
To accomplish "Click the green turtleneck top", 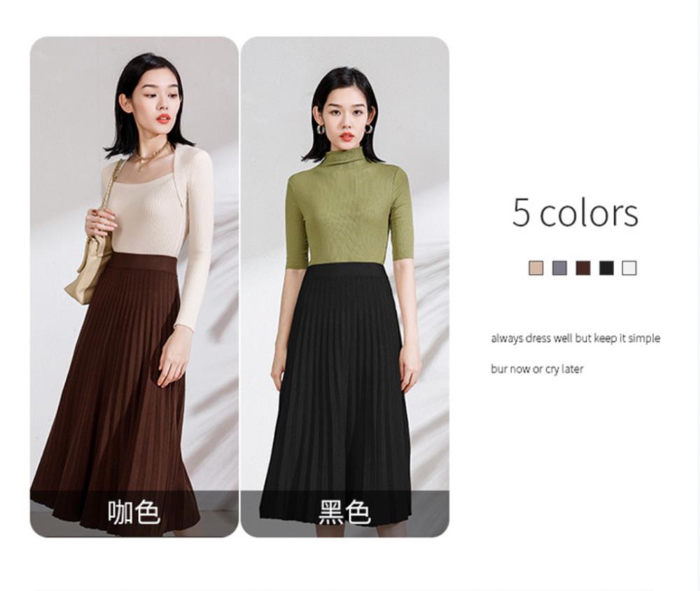I will (351, 210).
